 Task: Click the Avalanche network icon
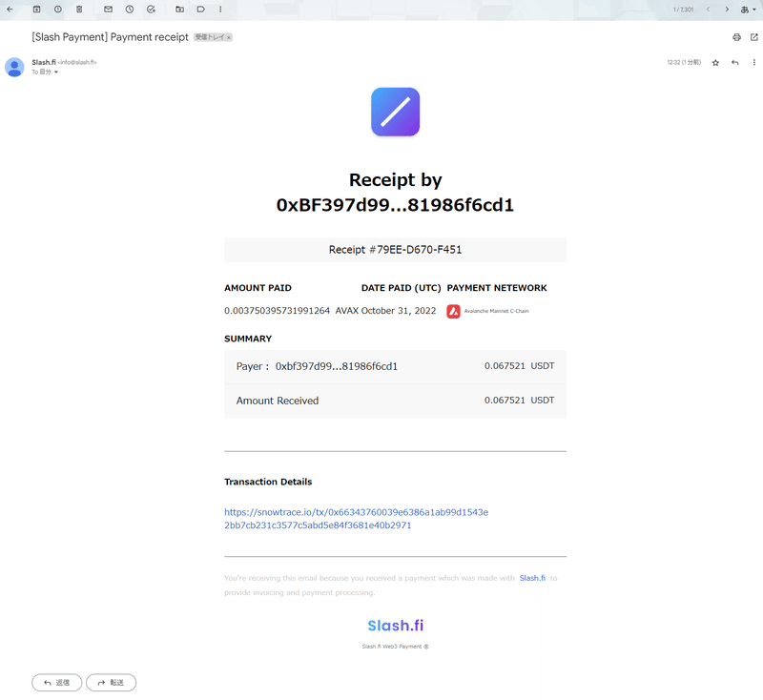[454, 311]
